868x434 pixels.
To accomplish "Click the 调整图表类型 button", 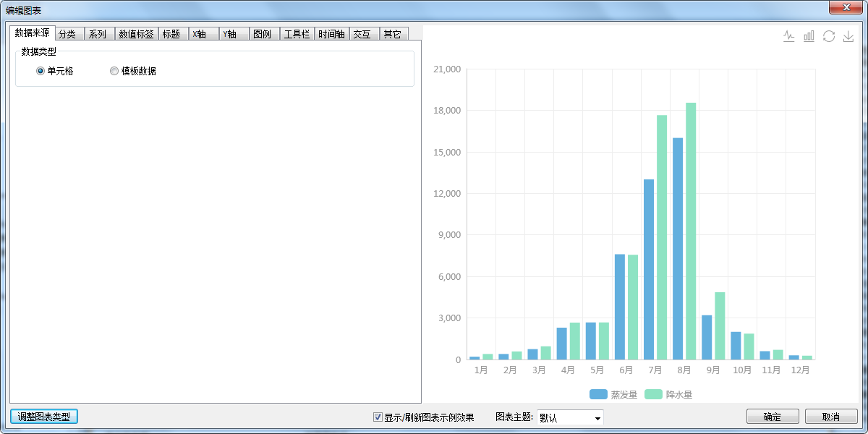I will point(44,417).
